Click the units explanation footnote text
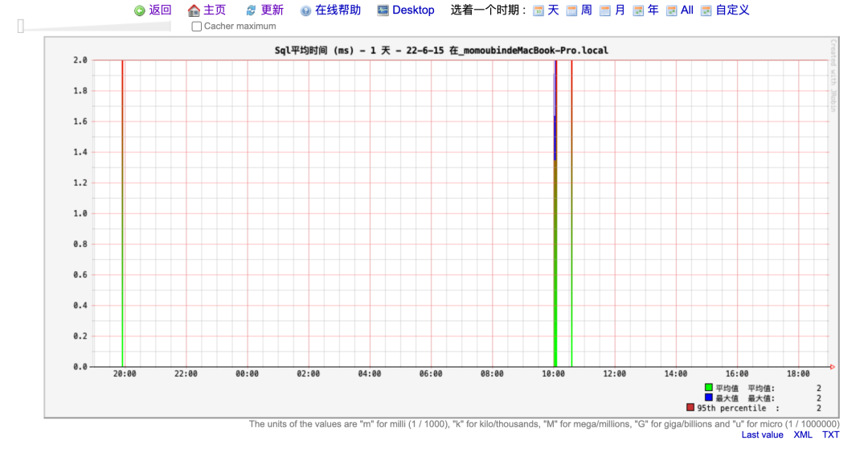Screen dimensions: 868x457 pos(544,424)
